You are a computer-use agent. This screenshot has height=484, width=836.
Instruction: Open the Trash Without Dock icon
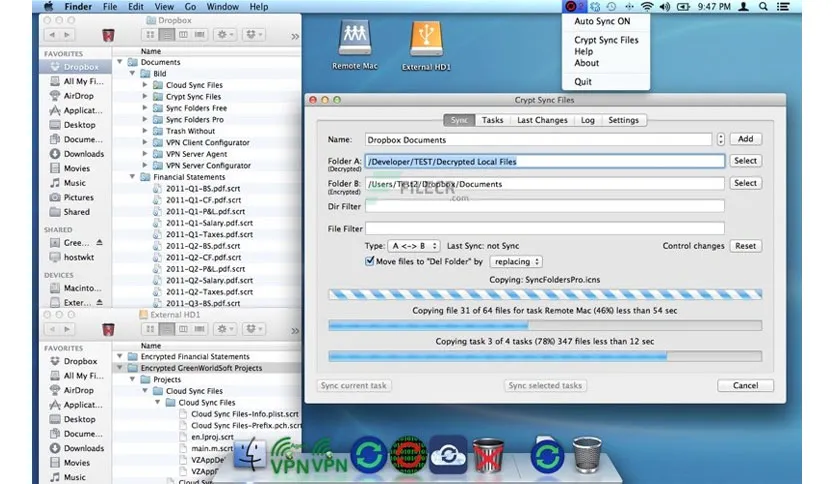(x=488, y=455)
